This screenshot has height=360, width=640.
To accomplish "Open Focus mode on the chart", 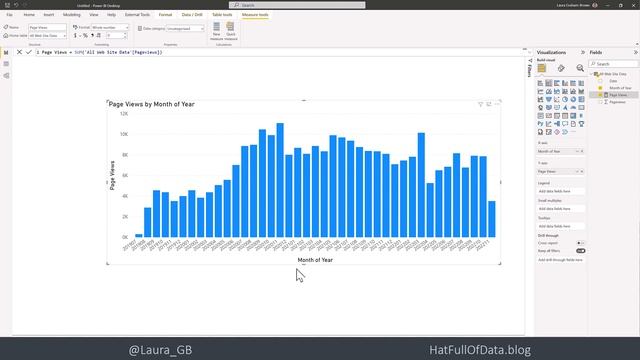I will 489,104.
